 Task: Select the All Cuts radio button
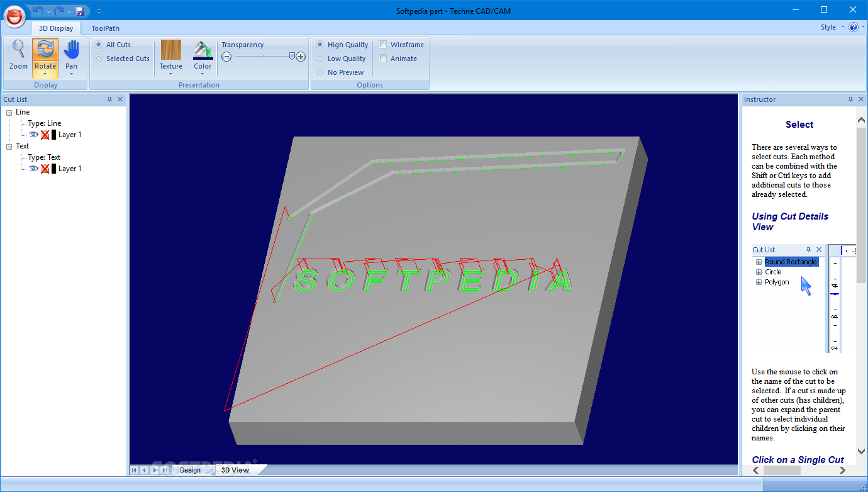click(98, 45)
